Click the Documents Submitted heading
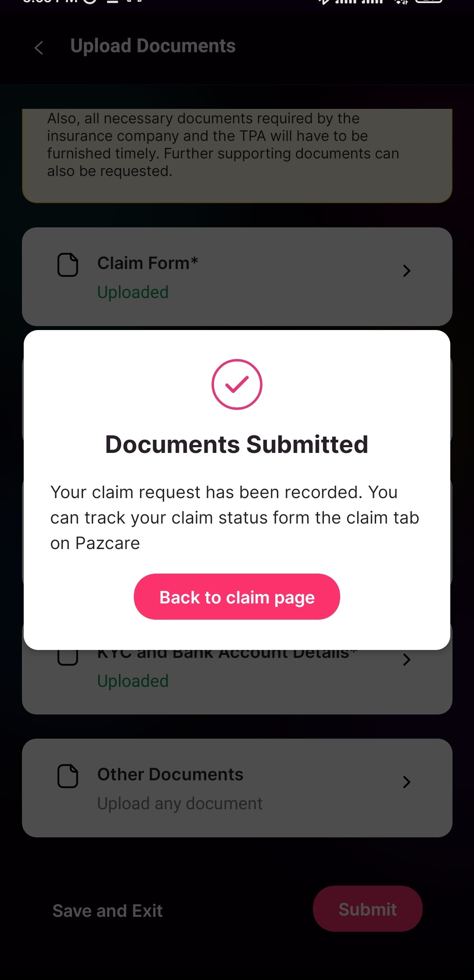474x980 pixels. click(237, 444)
